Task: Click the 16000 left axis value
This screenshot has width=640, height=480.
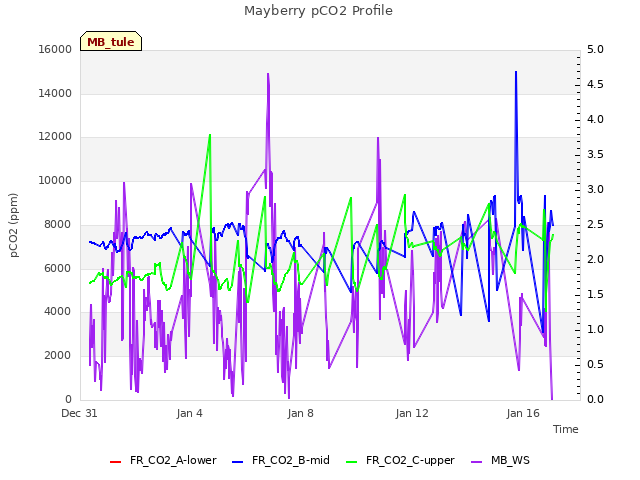Action: (x=55, y=49)
